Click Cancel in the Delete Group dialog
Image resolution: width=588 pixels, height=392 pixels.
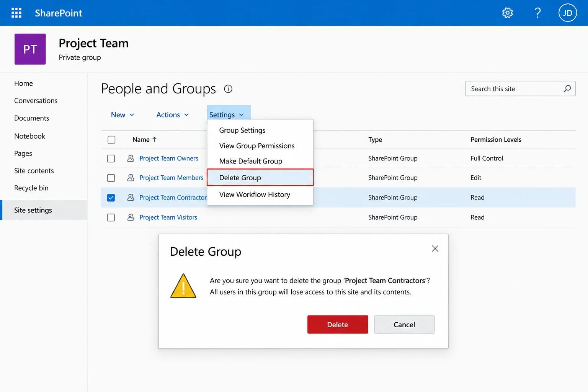pos(404,325)
